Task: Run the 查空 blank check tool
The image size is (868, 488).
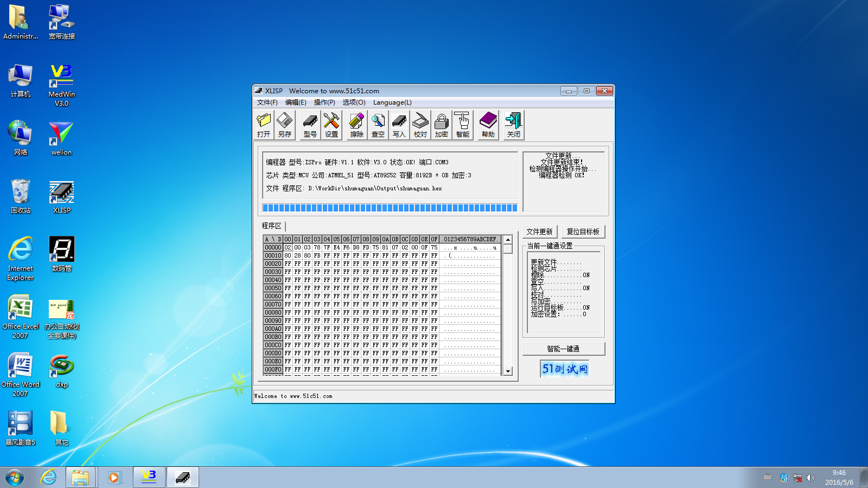Action: 378,125
